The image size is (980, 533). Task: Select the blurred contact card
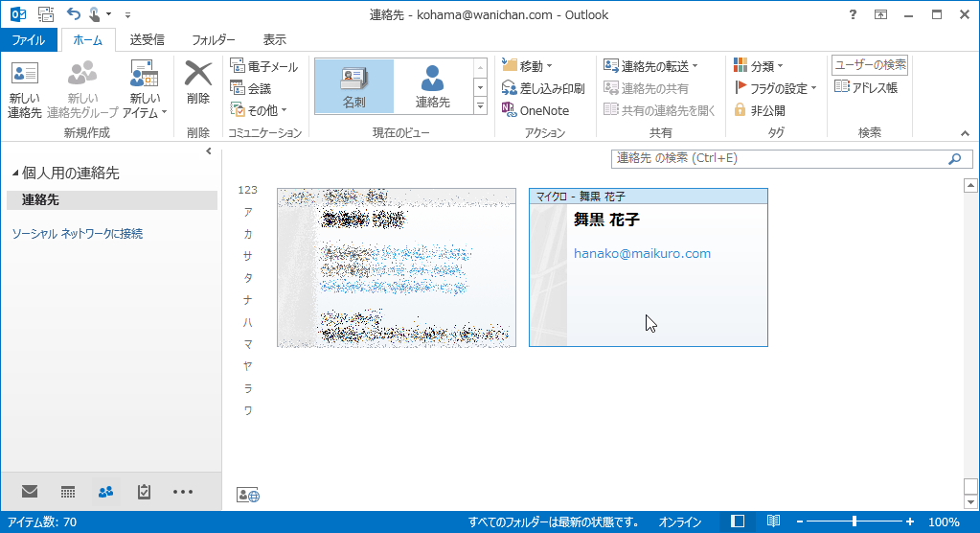click(x=397, y=267)
